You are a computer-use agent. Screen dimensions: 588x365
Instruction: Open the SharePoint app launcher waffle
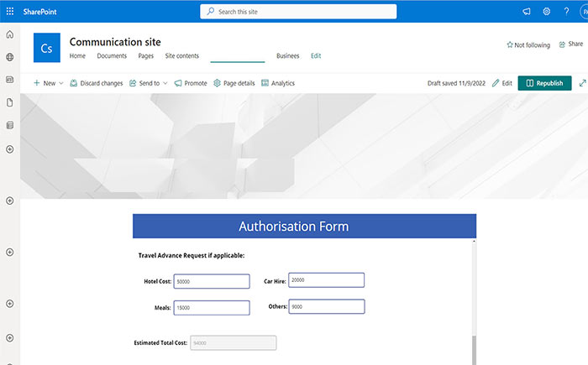coord(9,11)
